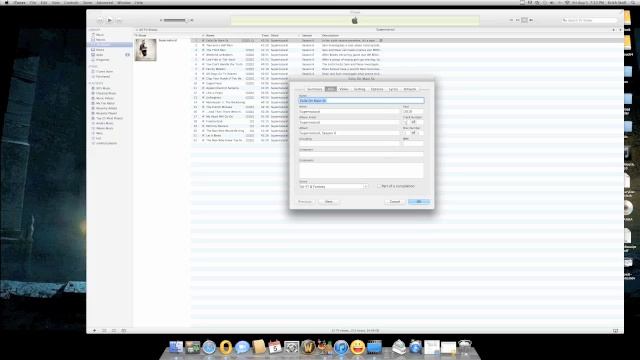Click the Previous button in dialog
This screenshot has width=640, height=360.
click(305, 202)
